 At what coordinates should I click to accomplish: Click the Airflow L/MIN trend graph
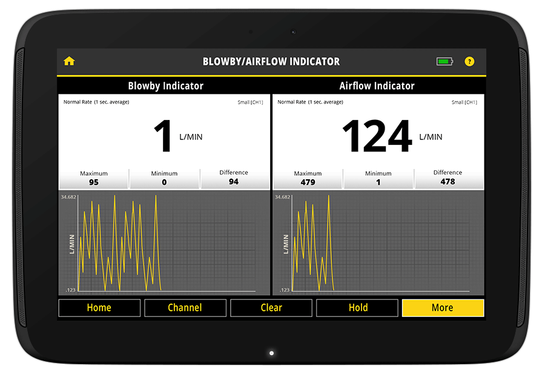pyautogui.click(x=378, y=242)
